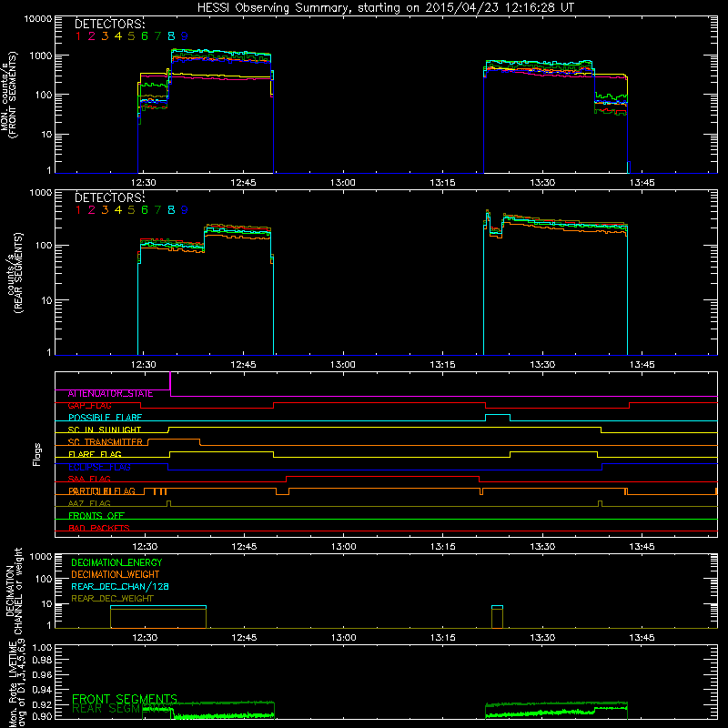Click 13:00 tick under the decimation panel
The width and height of the screenshot is (728, 728).
click(344, 638)
